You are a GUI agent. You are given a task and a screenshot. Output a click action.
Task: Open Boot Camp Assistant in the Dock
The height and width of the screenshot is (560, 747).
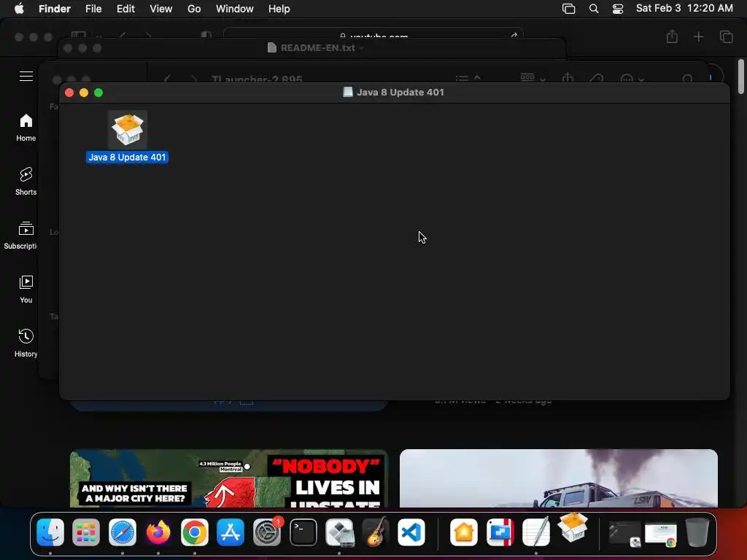339,532
